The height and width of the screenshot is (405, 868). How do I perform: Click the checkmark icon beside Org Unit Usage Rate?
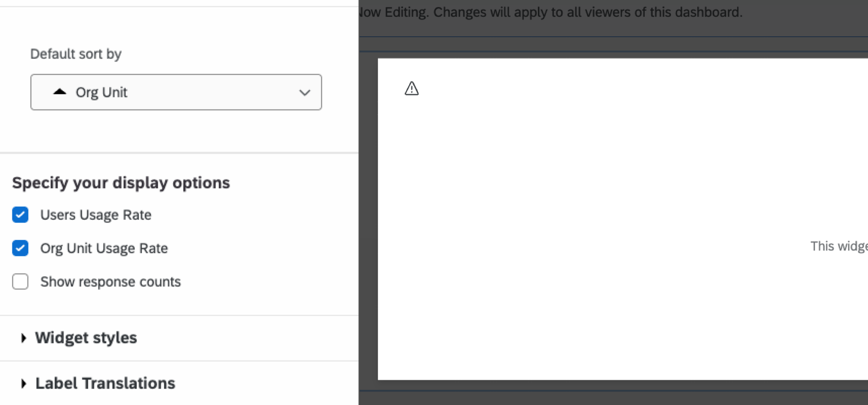coord(20,248)
